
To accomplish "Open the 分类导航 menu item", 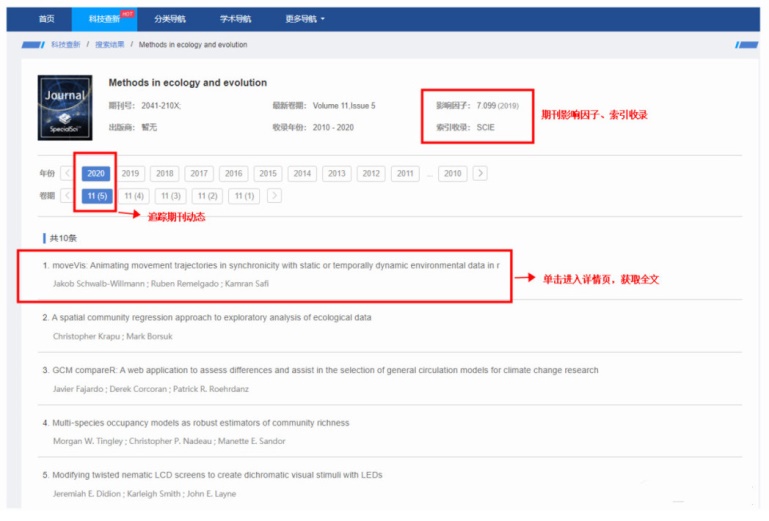I will click(170, 19).
